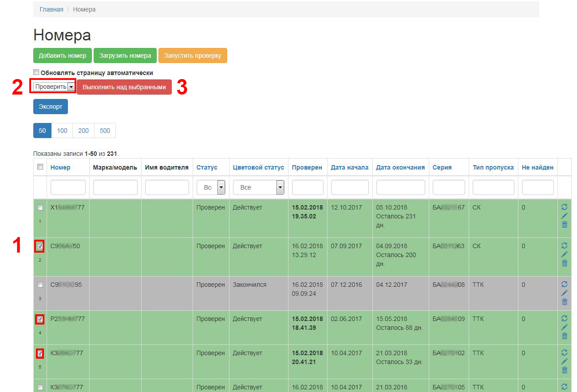Screen dimensions: 577x392
Task: Uncheck the checkbox for row 5
Action: point(40,353)
